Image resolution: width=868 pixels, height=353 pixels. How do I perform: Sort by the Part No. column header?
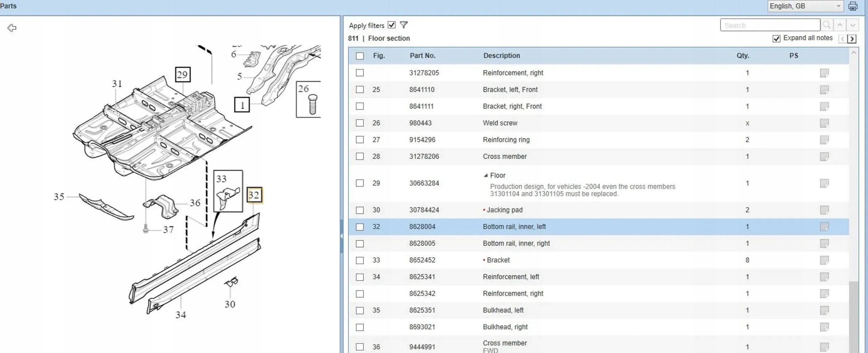[x=423, y=56]
